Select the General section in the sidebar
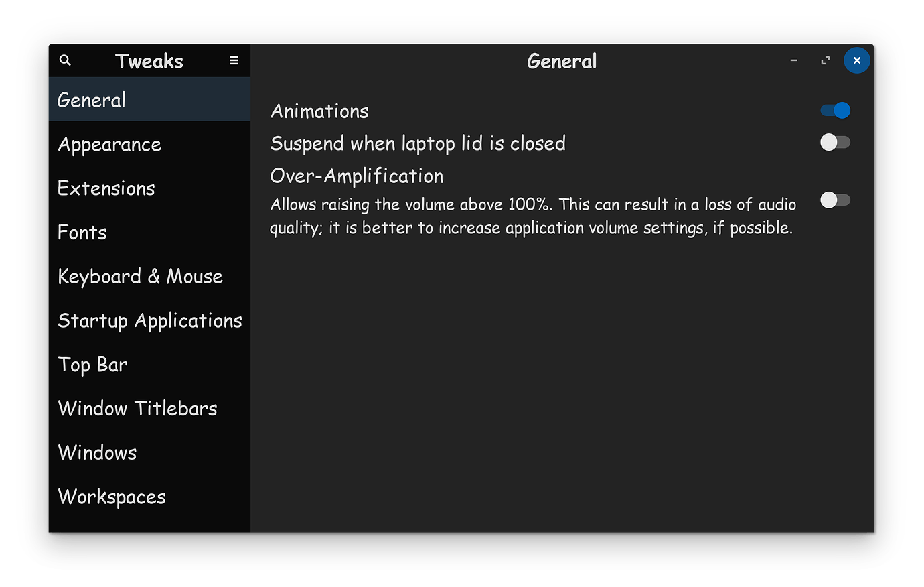This screenshot has width=924, height=587. click(91, 99)
